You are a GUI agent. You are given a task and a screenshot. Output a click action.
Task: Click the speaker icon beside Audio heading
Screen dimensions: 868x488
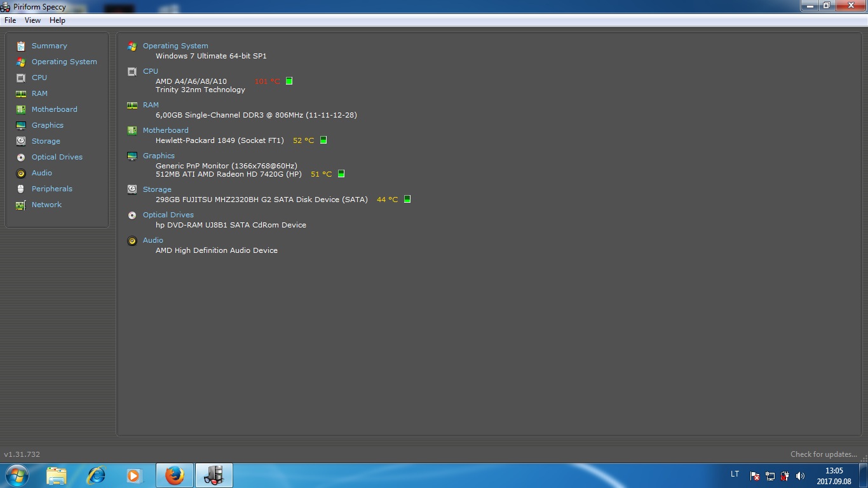(132, 241)
